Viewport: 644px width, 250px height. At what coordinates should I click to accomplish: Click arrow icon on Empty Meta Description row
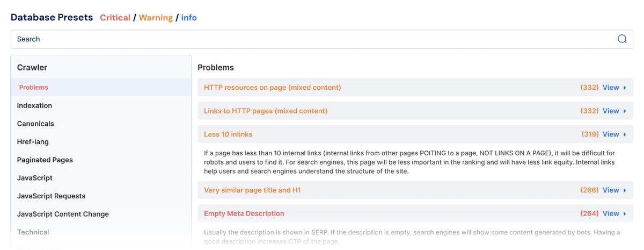click(x=625, y=213)
